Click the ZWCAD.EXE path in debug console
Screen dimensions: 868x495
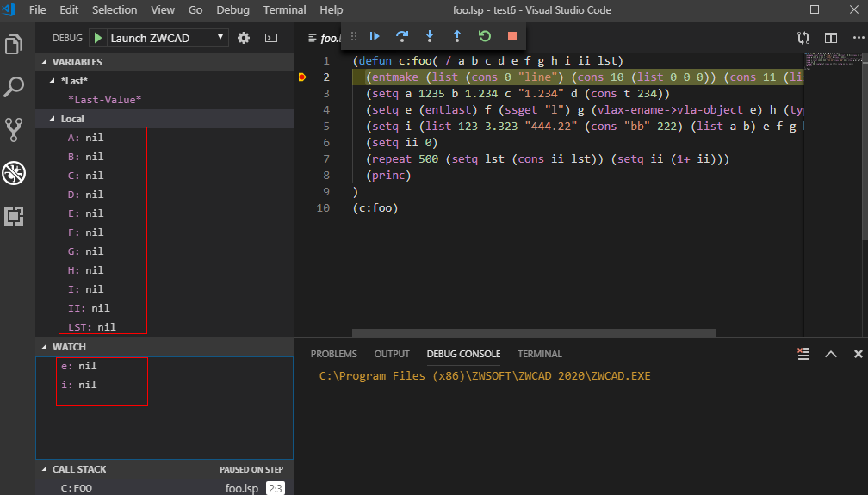coord(484,375)
